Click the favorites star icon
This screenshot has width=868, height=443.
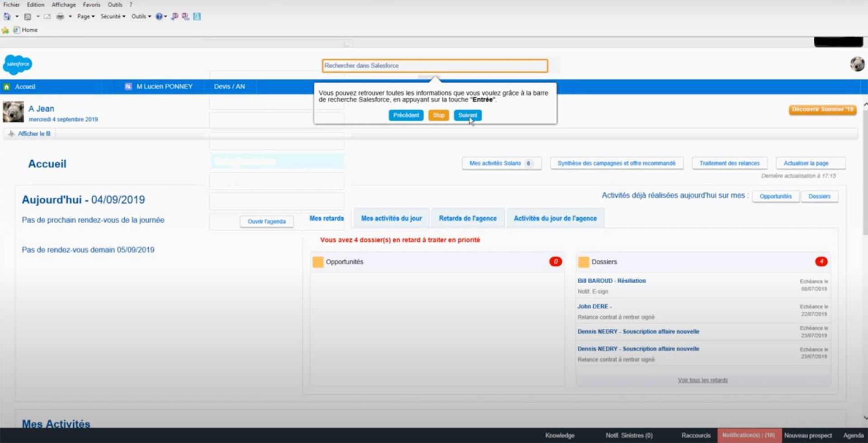coord(5,30)
